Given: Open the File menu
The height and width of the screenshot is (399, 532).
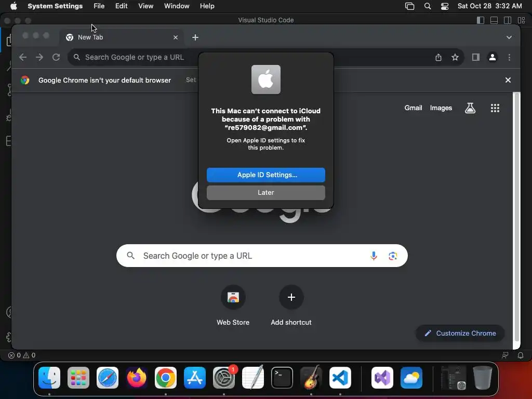Looking at the screenshot, I should pos(99,6).
